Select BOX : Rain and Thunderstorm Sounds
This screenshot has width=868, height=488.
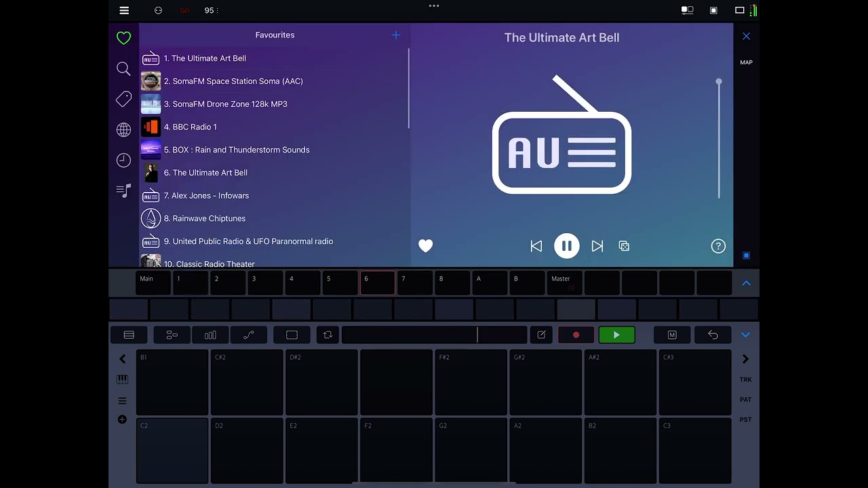274,150
